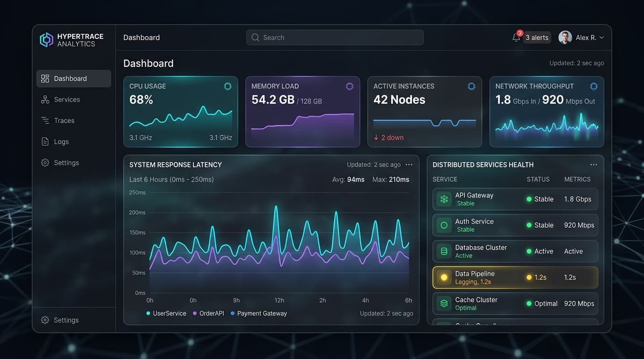Focus the Search input field
644x359 pixels.
coord(335,37)
